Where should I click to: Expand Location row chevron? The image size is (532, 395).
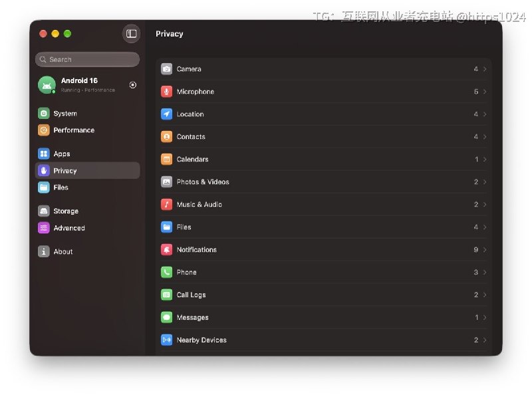point(485,114)
